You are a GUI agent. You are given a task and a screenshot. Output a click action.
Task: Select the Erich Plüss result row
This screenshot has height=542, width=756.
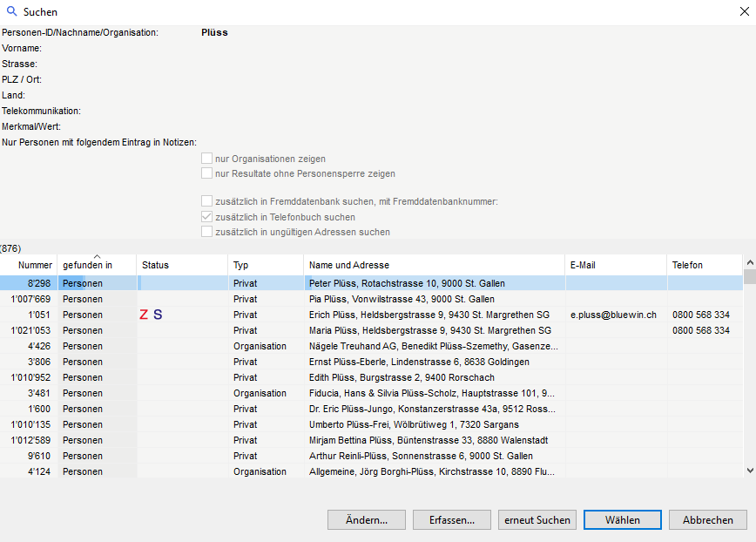coord(429,315)
